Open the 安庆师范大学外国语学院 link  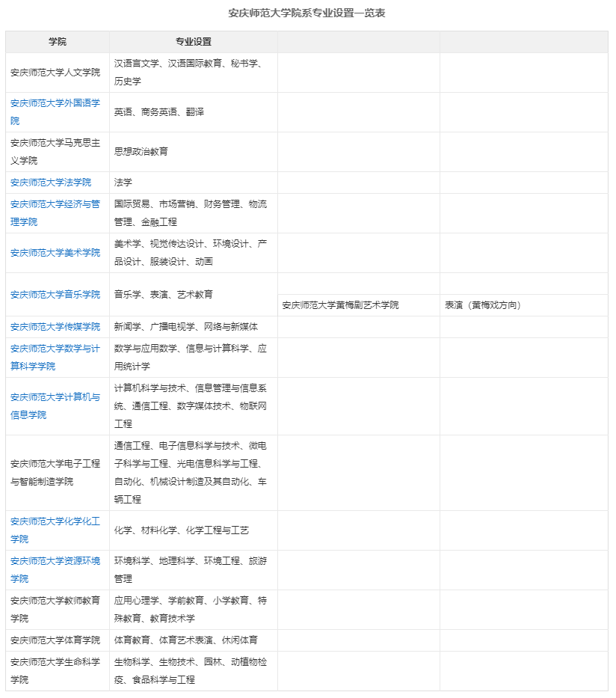tap(55, 111)
